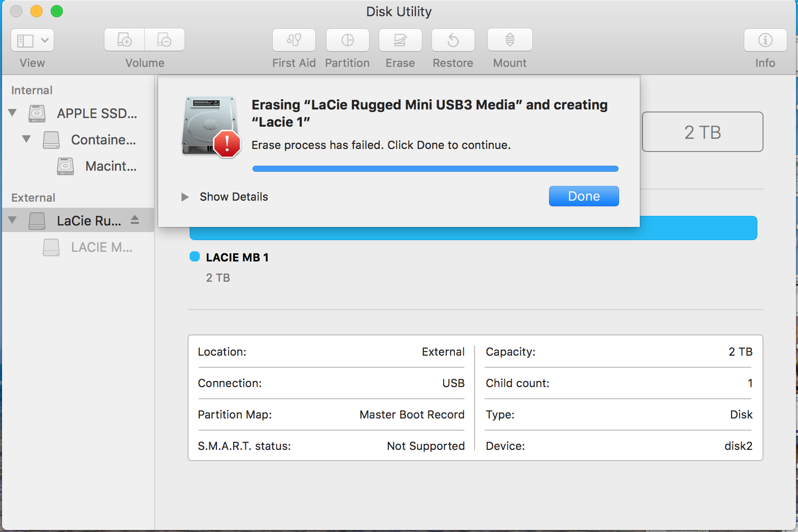Screen dimensions: 798x532
Task: Click the 2 TB capacity box
Action: pyautogui.click(x=703, y=132)
